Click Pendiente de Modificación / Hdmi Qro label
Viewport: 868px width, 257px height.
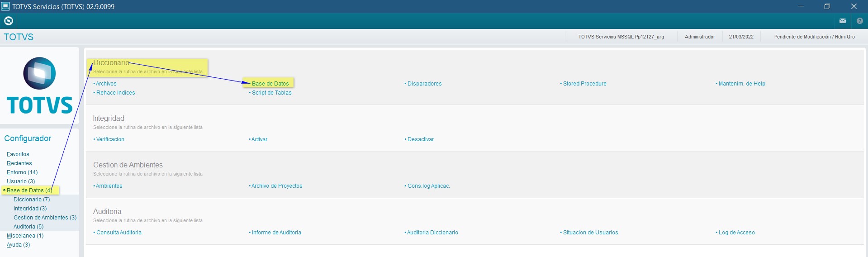pyautogui.click(x=815, y=37)
